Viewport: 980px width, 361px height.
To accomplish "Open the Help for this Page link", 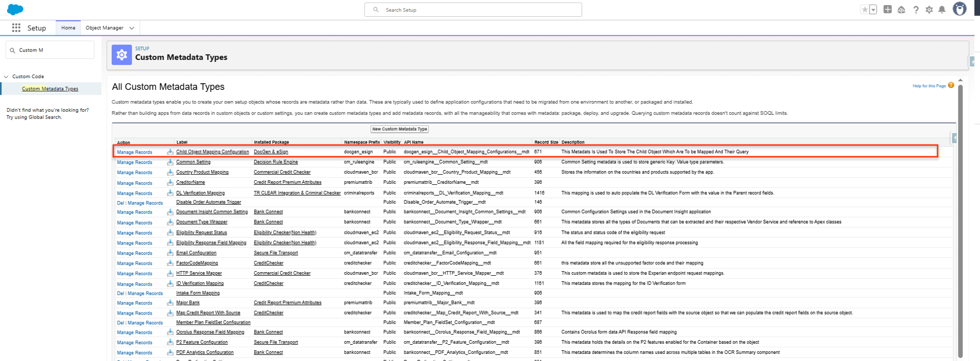I will 929,86.
